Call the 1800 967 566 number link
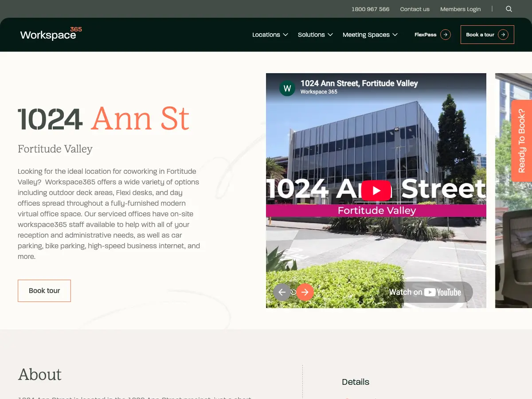Screen dimensions: 532x399 [371, 9]
